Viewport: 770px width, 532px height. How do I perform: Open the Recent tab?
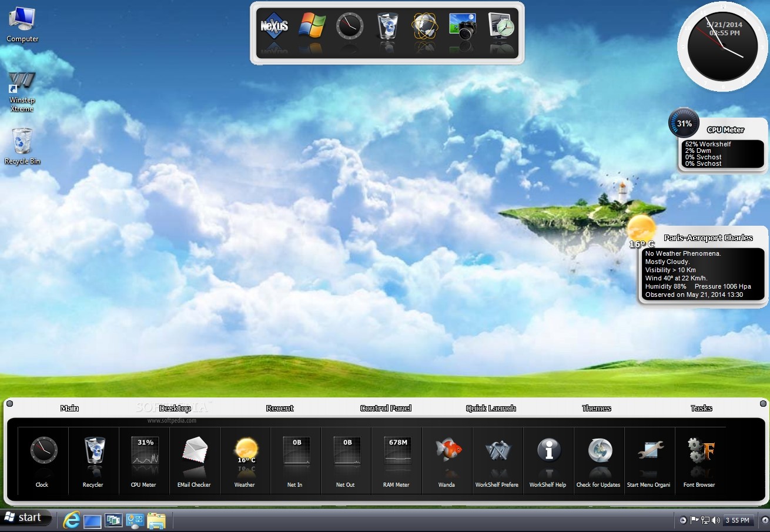[x=280, y=408]
